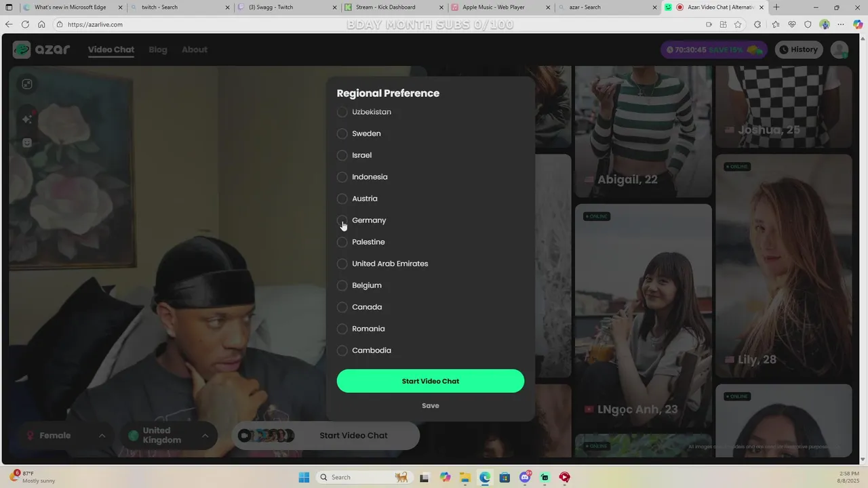868x488 pixels.
Task: Open the Copilot sidebar icon in Edge
Action: coord(858,24)
